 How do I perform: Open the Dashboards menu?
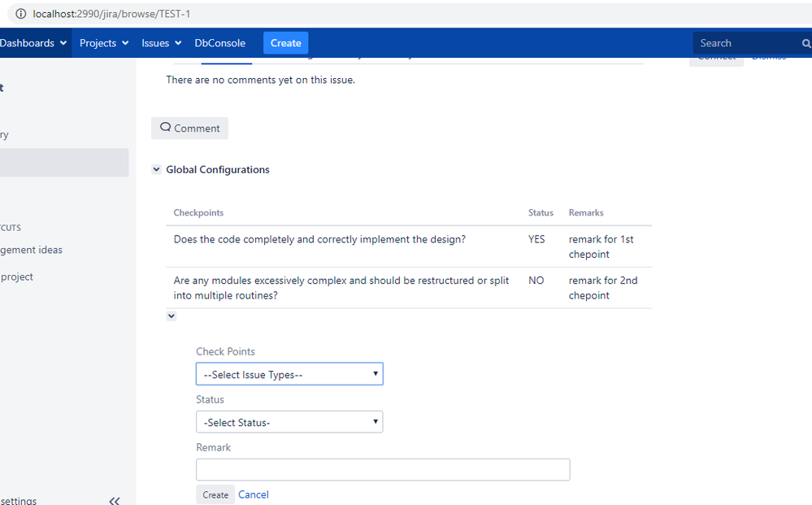coord(33,43)
